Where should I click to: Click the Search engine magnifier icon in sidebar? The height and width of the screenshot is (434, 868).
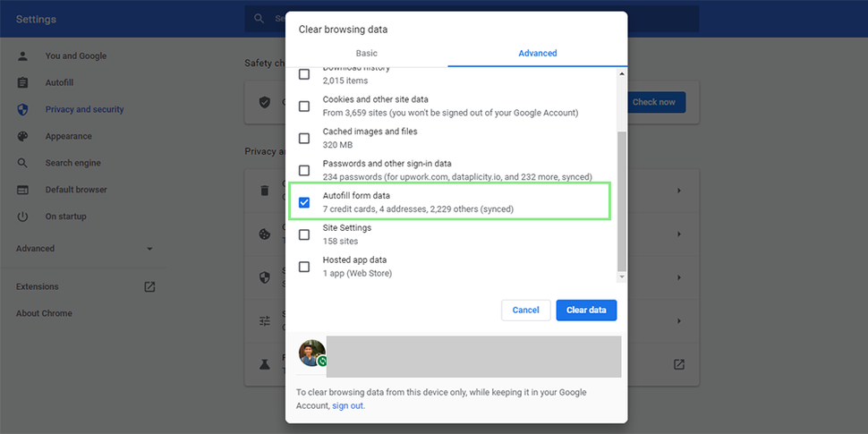22,163
